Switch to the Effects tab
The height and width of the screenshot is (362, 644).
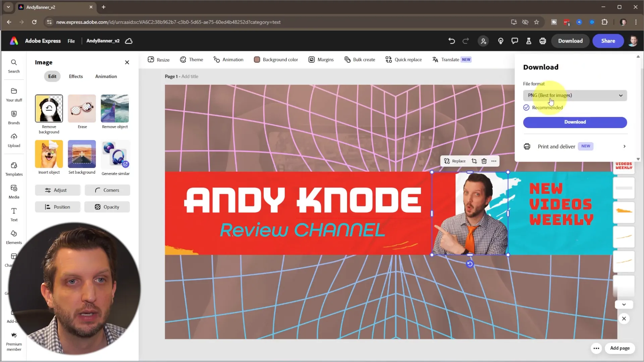pos(76,76)
